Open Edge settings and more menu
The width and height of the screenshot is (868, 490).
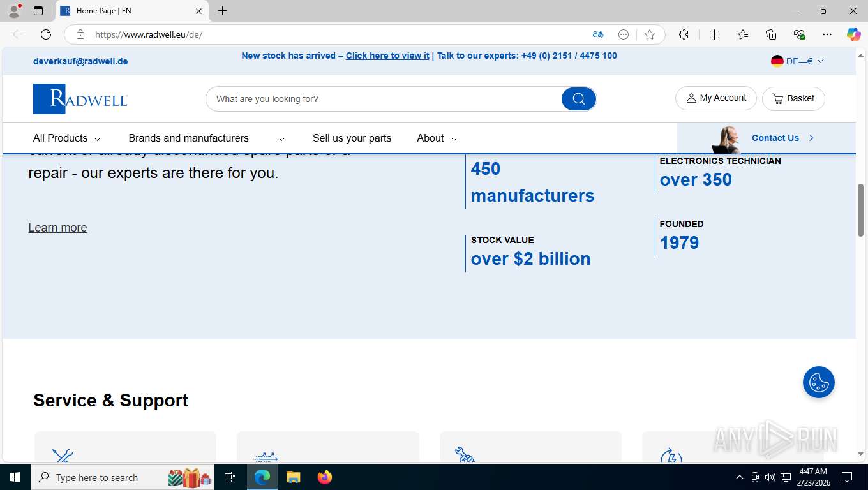[x=827, y=34]
